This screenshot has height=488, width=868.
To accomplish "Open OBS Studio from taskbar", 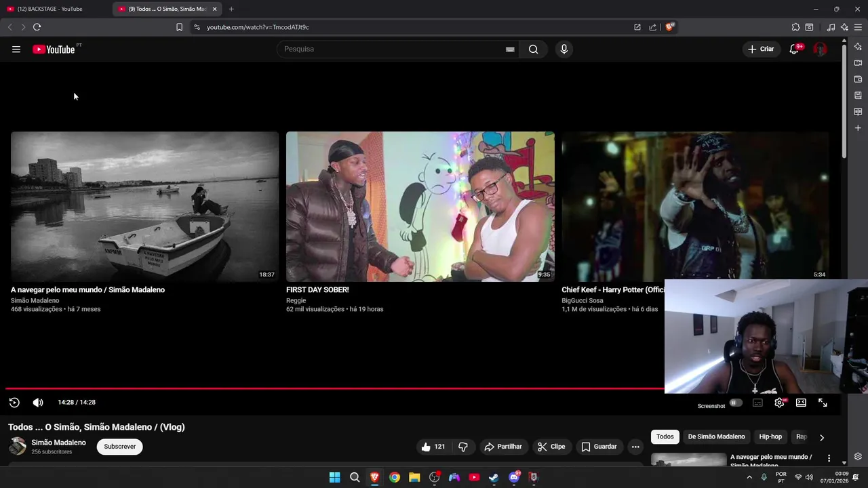I will pyautogui.click(x=434, y=477).
